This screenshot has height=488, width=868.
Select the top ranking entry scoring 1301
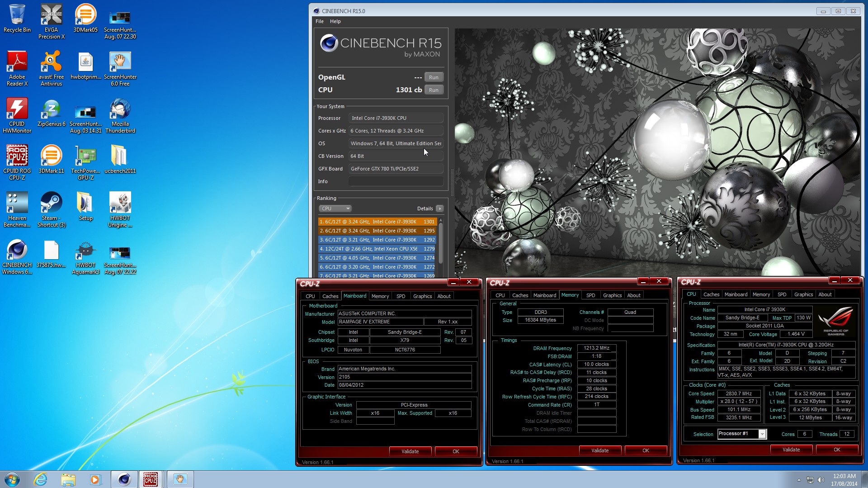[x=377, y=222]
